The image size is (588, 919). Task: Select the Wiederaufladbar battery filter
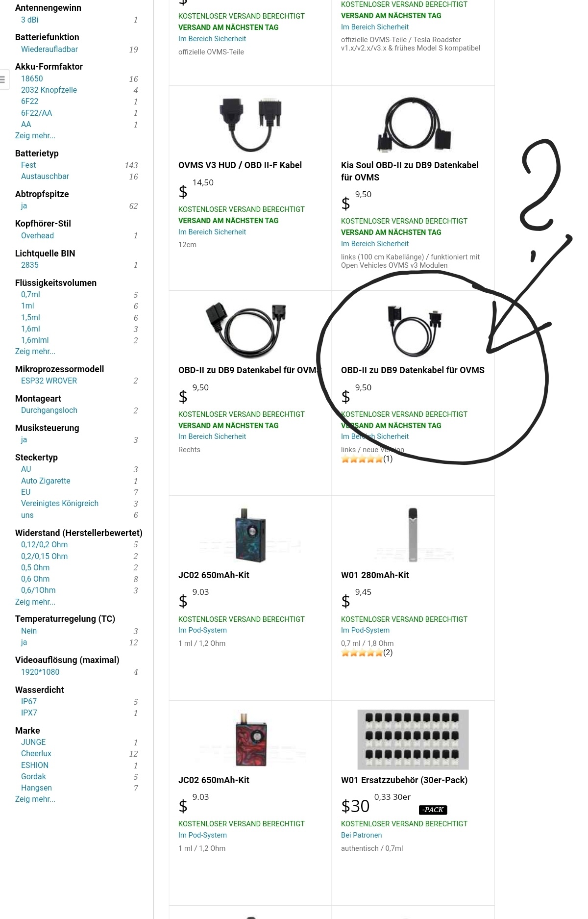pos(49,49)
